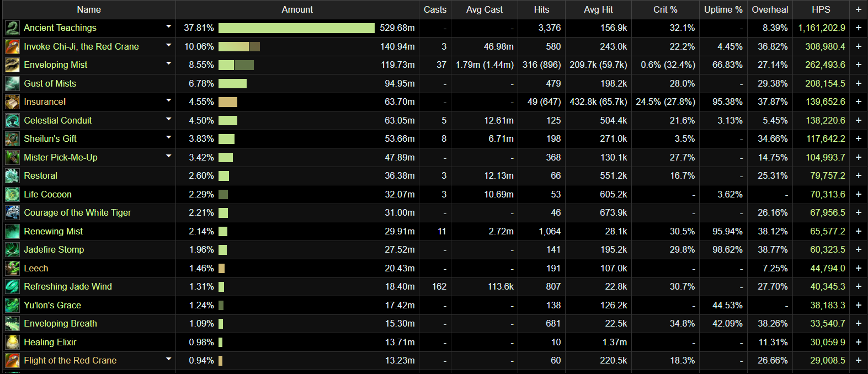
Task: Expand the Ancient Teachings breakdown arrow
Action: pos(168,26)
